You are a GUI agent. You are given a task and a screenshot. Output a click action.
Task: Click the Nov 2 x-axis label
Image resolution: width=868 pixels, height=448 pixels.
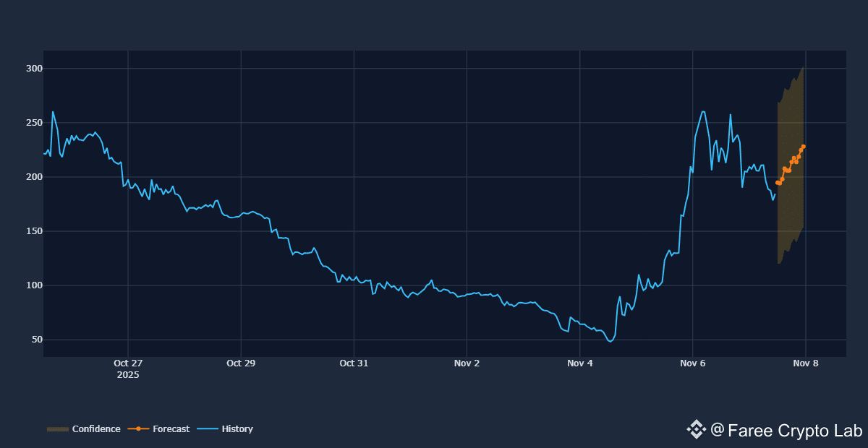coord(467,363)
